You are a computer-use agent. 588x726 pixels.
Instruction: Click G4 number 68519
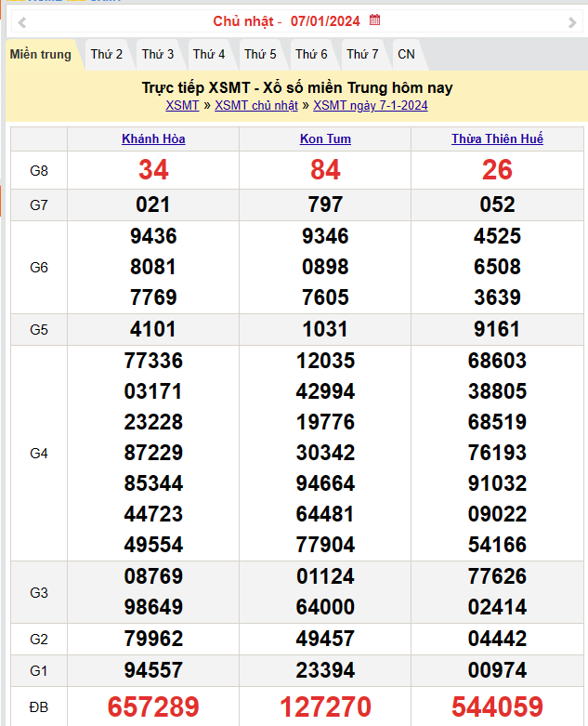[497, 422]
